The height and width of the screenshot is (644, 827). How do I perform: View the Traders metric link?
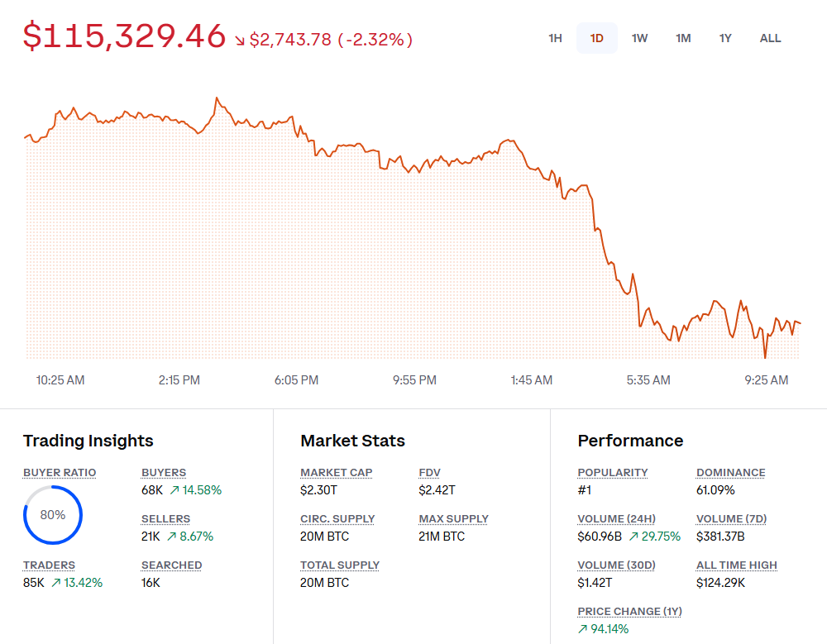tap(49, 565)
